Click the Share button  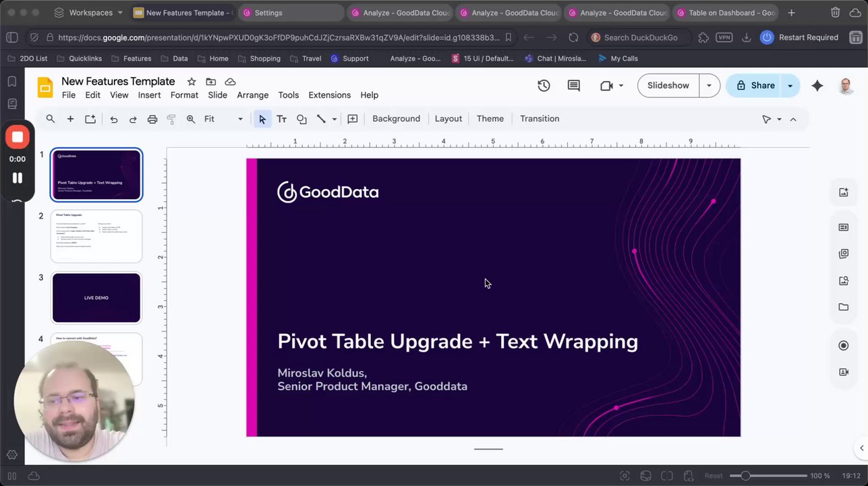755,86
